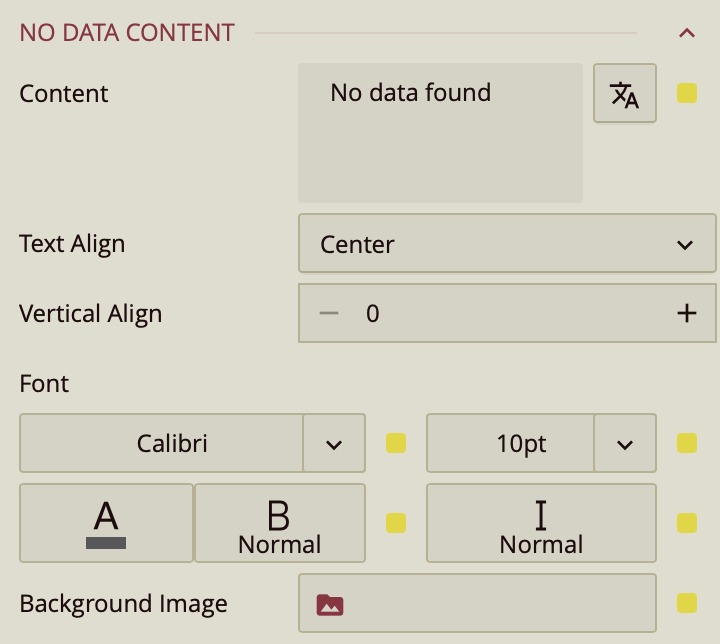Click the yellow marker beside italic style
This screenshot has height=644, width=720.
[687, 522]
